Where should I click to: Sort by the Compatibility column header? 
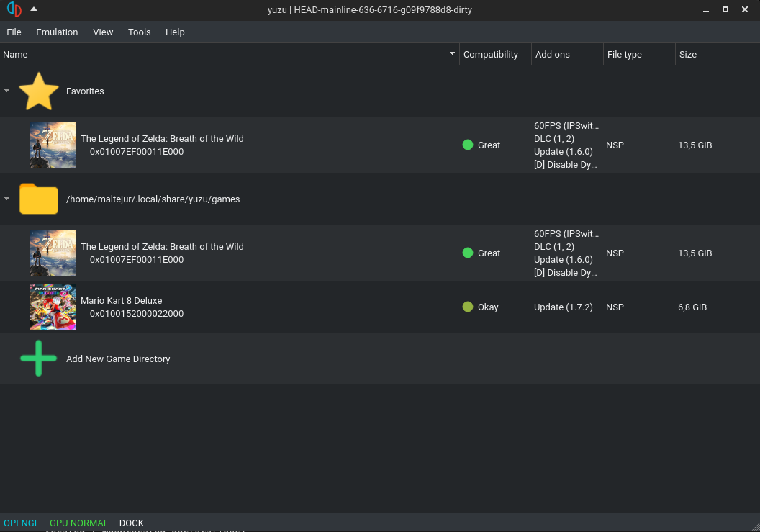[x=495, y=54]
